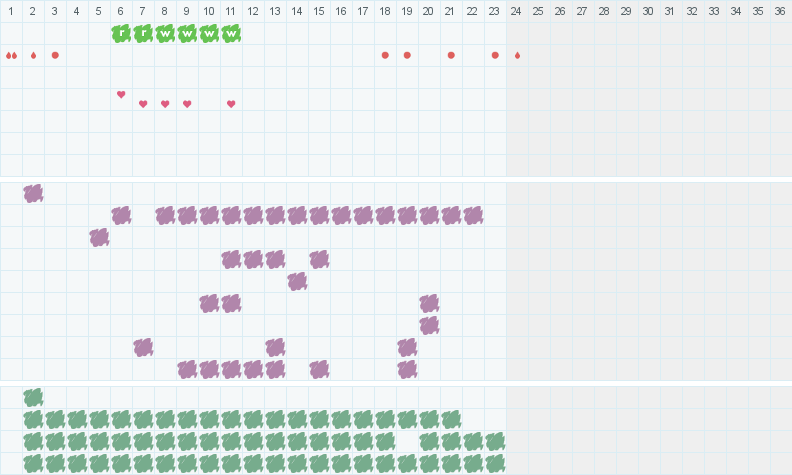
Task: Select the red spotting dot on day 3
Action: (x=56, y=55)
